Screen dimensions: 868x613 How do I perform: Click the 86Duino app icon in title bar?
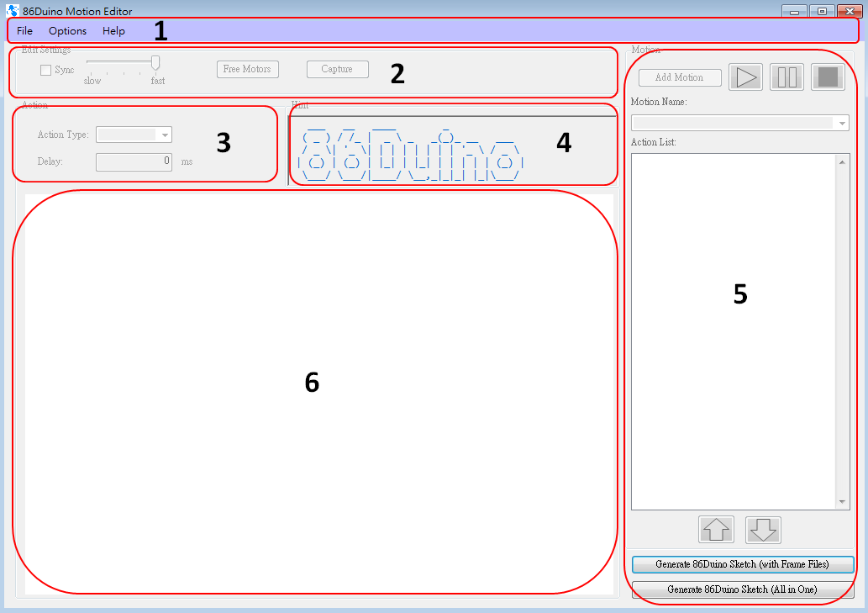(x=12, y=11)
